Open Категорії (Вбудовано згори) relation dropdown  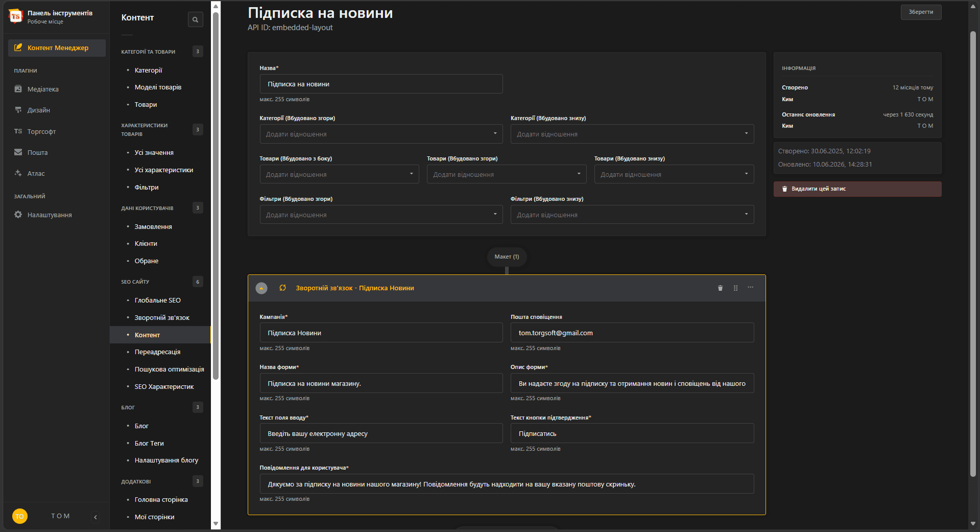pos(381,134)
